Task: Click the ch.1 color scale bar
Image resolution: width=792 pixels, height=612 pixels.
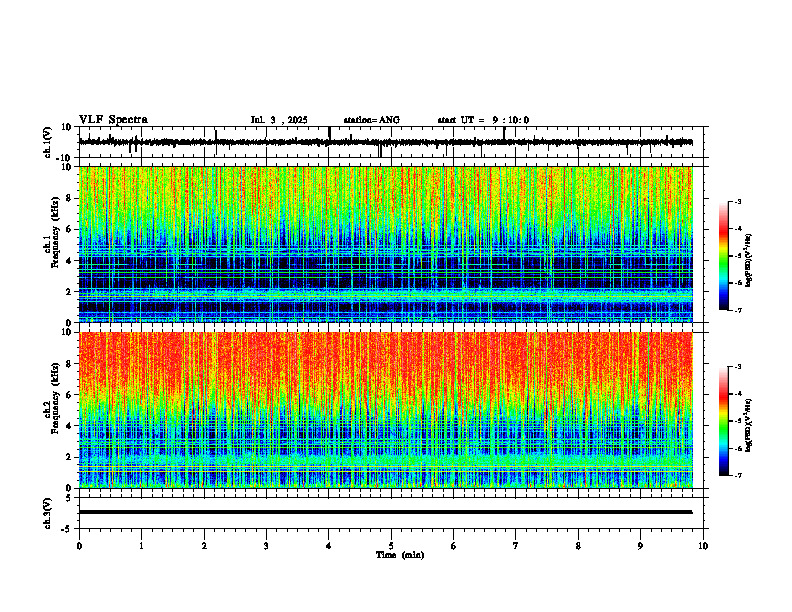Action: point(723,256)
